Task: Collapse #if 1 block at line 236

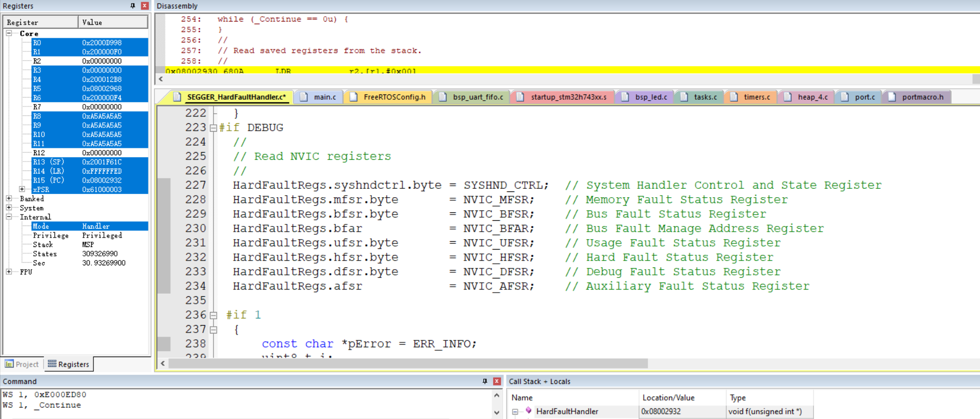Action: [x=214, y=315]
